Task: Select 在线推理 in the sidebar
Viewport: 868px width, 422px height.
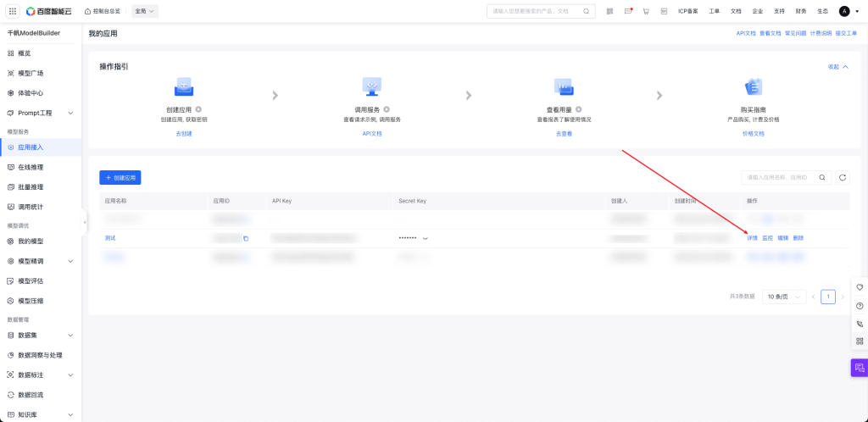Action: coord(31,167)
